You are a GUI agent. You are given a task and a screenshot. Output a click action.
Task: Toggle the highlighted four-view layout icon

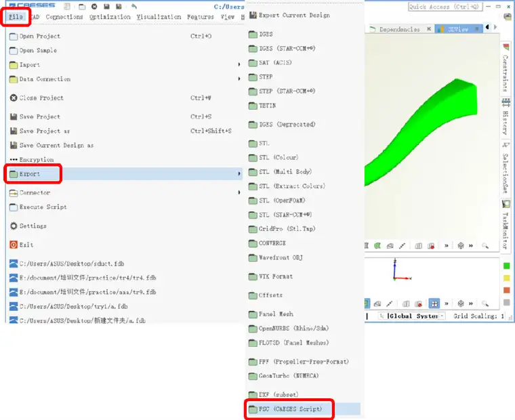434,303
